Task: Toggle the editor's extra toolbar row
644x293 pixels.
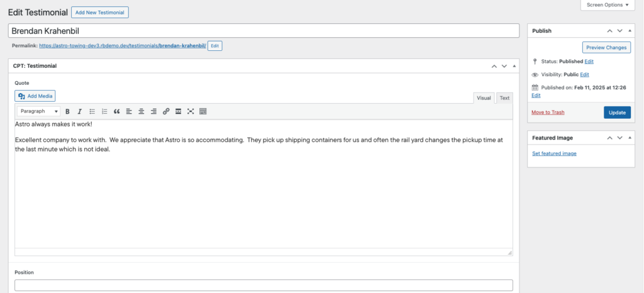Action: coord(203,111)
